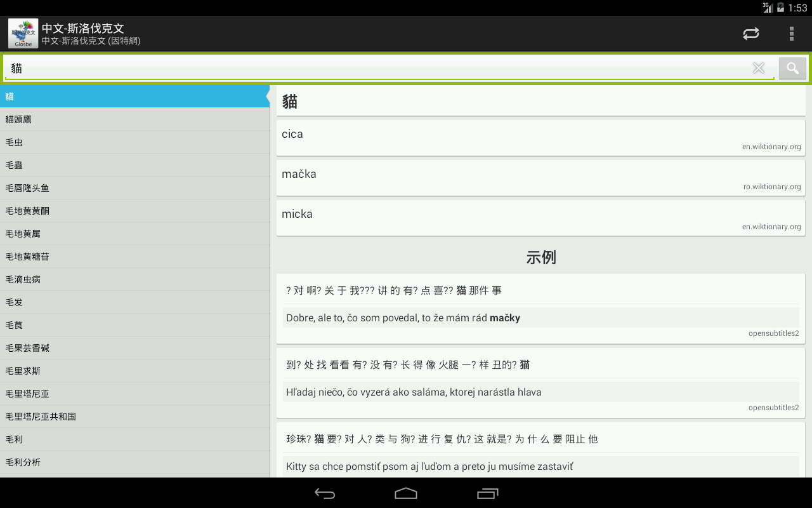
Task: Tap the Android home navigation button
Action: (x=406, y=493)
